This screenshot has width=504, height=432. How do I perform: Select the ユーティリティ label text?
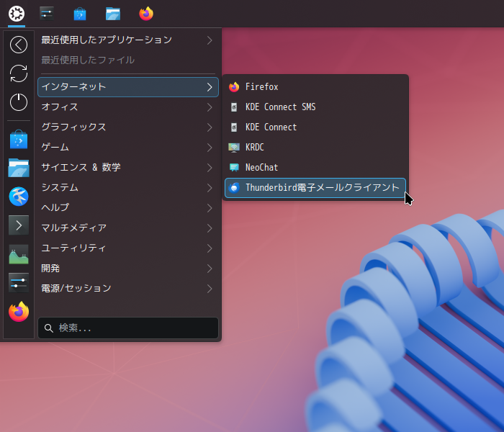coord(73,248)
